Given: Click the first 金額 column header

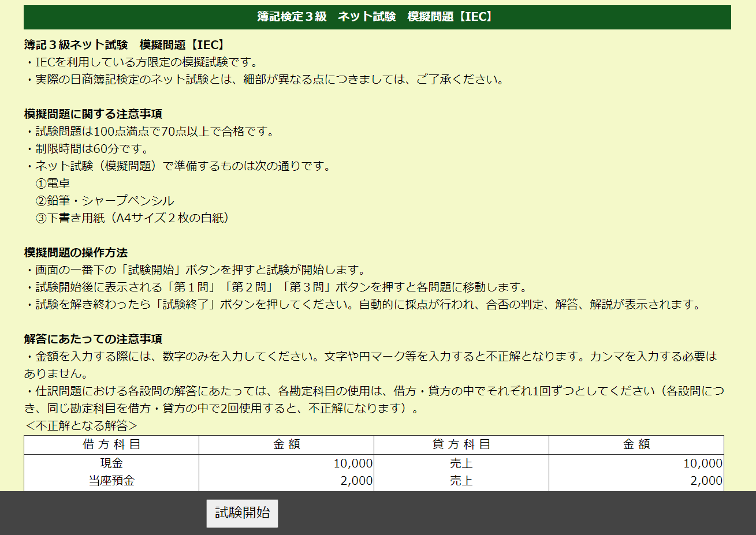Looking at the screenshot, I should tap(286, 444).
